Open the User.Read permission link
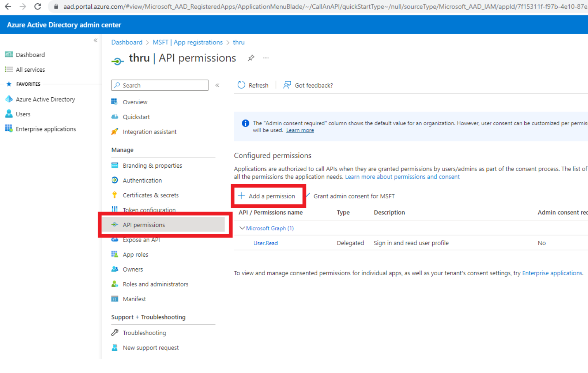 pyautogui.click(x=265, y=243)
